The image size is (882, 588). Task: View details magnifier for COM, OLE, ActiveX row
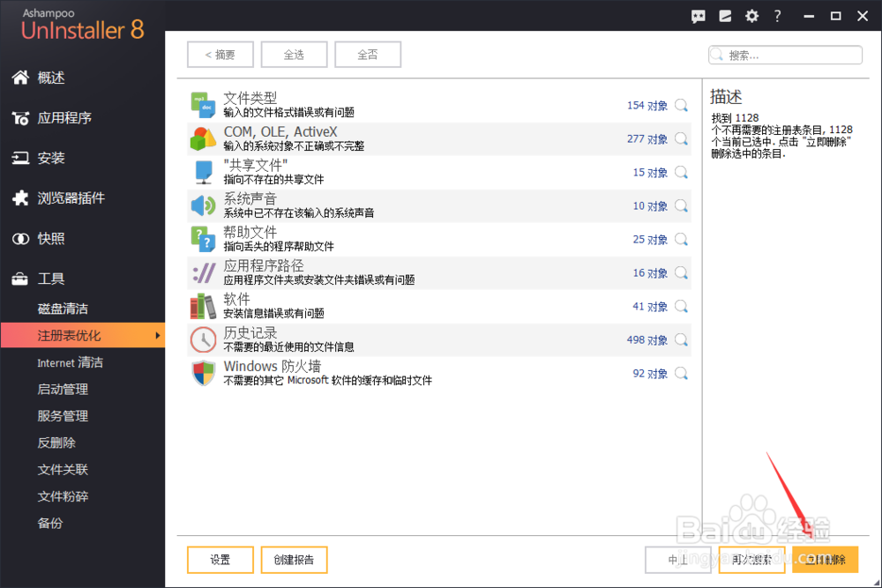(x=681, y=139)
